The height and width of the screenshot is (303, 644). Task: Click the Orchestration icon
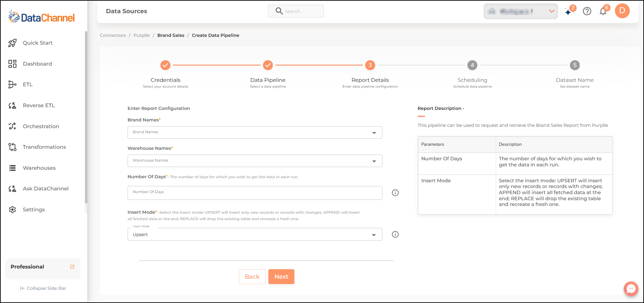point(13,126)
